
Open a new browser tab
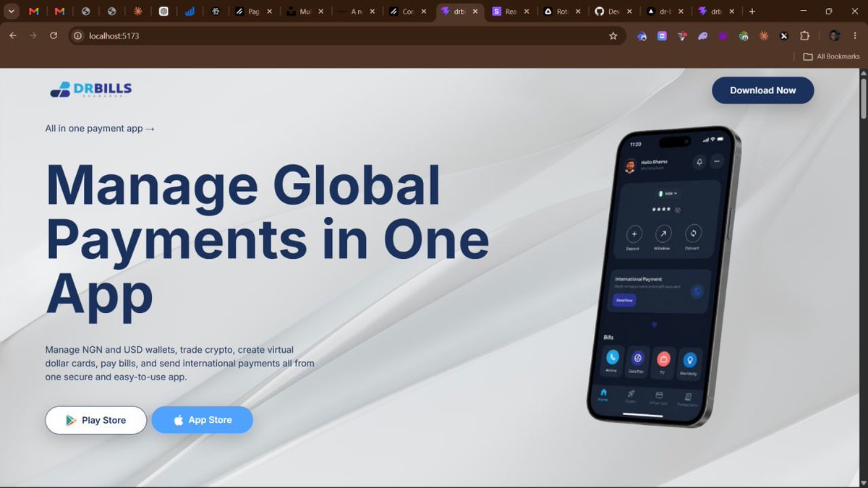point(752,12)
